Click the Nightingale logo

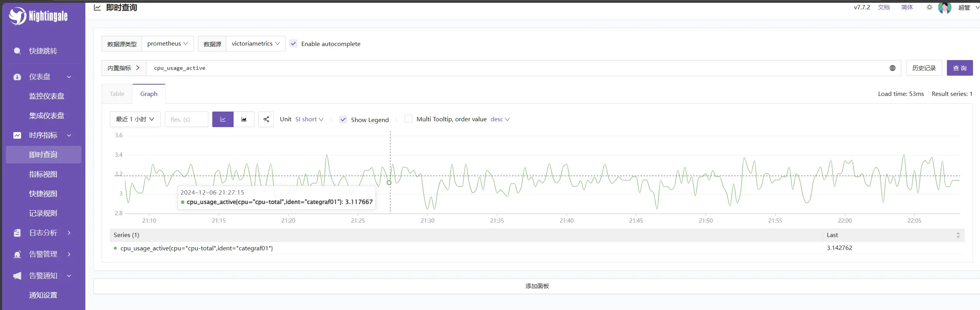point(38,16)
